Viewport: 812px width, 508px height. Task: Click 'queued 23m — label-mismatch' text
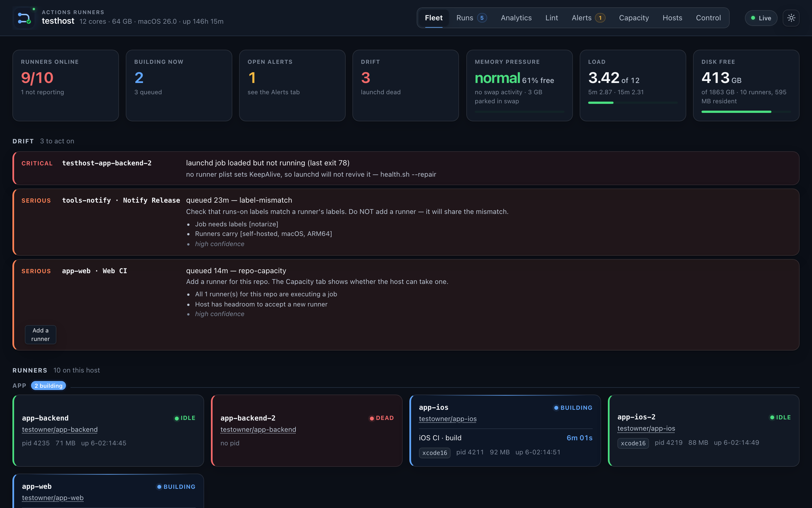239,200
